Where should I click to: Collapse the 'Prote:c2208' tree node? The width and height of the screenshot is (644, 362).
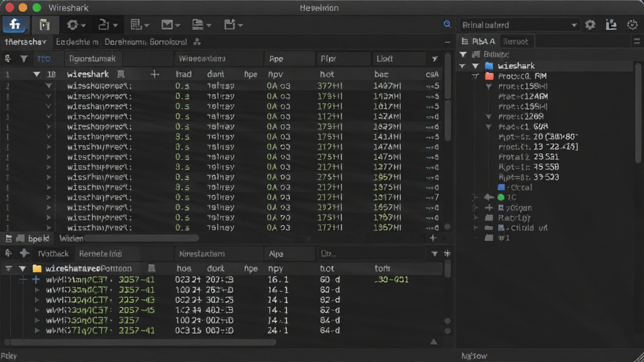pyautogui.click(x=489, y=116)
